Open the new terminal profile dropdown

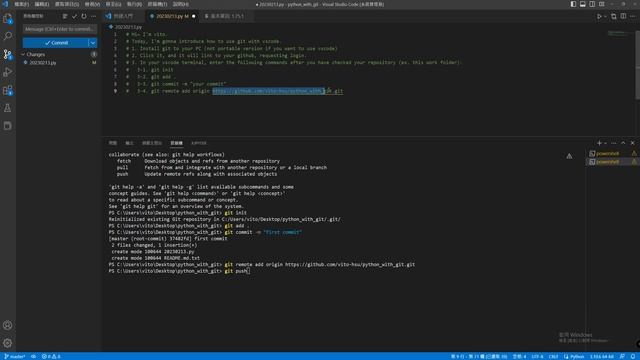[605, 143]
